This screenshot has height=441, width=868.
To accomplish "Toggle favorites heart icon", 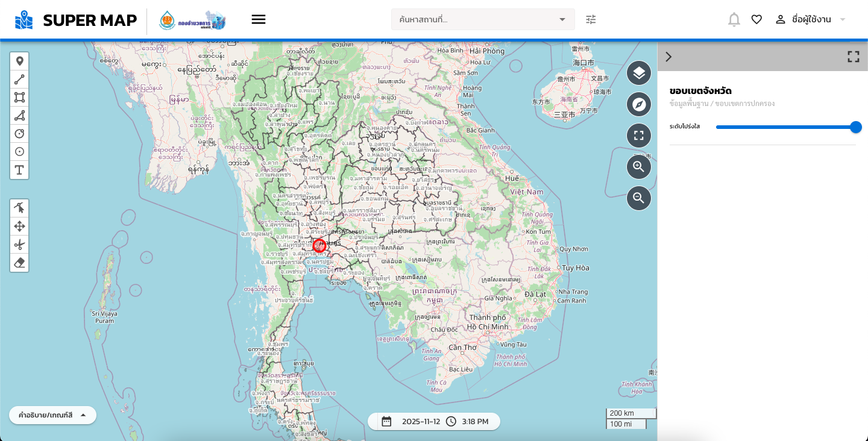I will tap(756, 19).
